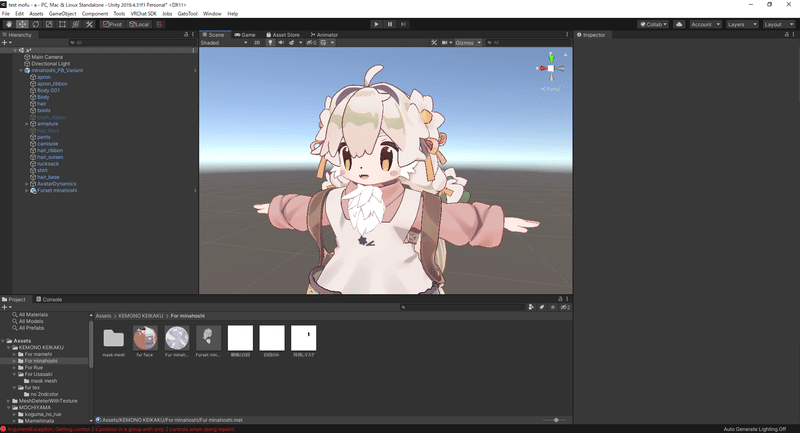Select the Rotate tool
The image size is (800, 433).
(36, 24)
